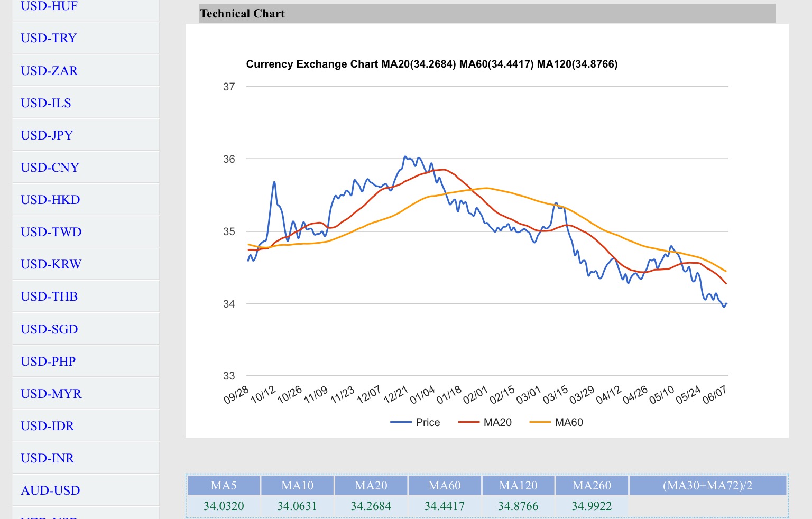Viewport: 812px width, 519px height.
Task: Select the MA260 value 34.9922
Action: point(592,506)
